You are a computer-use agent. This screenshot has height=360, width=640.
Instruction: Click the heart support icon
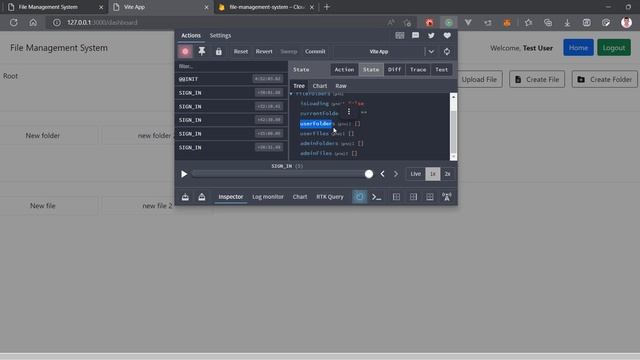(x=447, y=36)
